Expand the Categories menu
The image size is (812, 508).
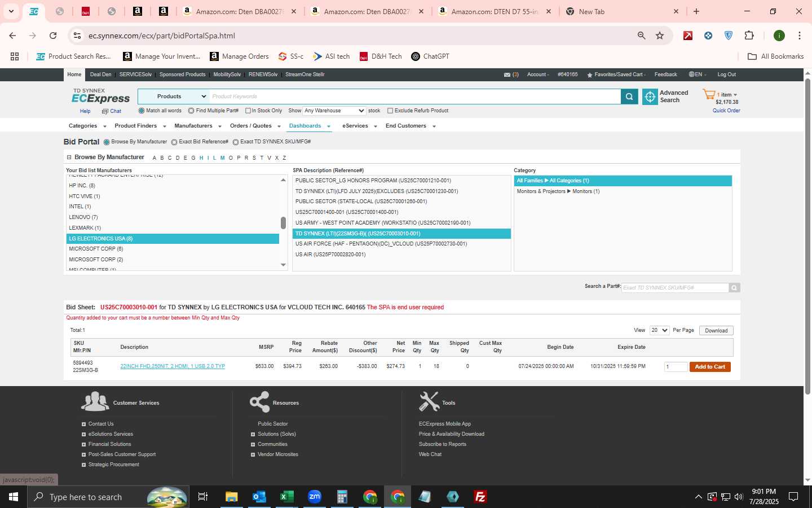tap(87, 126)
